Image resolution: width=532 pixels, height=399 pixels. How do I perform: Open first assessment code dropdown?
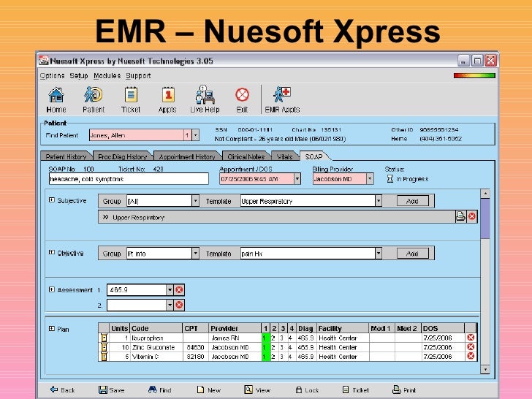click(170, 289)
